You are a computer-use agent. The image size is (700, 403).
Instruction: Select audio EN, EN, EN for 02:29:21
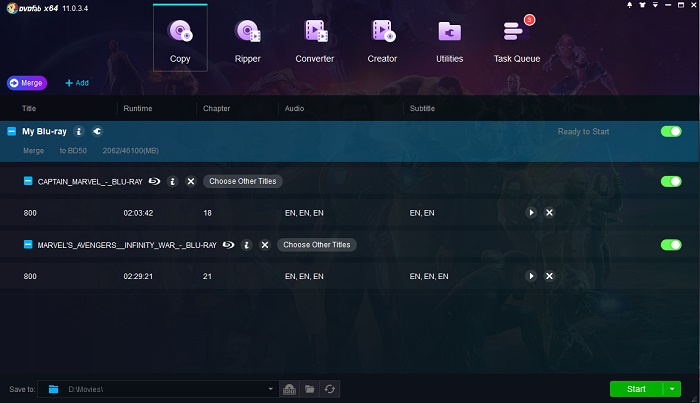point(304,276)
